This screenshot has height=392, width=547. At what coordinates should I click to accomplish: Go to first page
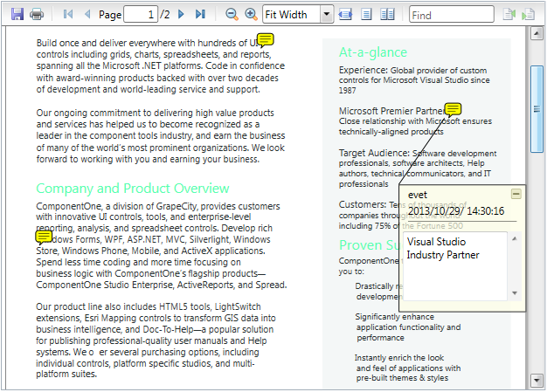point(68,14)
